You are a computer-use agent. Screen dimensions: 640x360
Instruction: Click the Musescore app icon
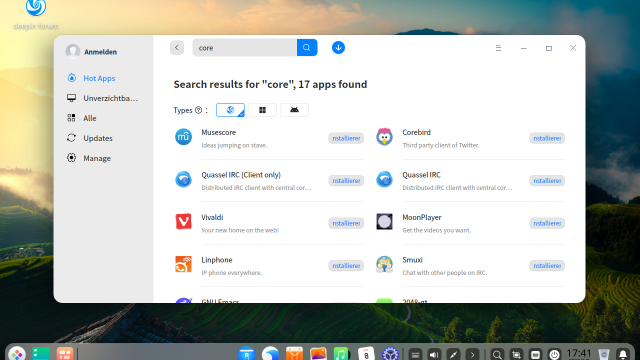tap(183, 137)
